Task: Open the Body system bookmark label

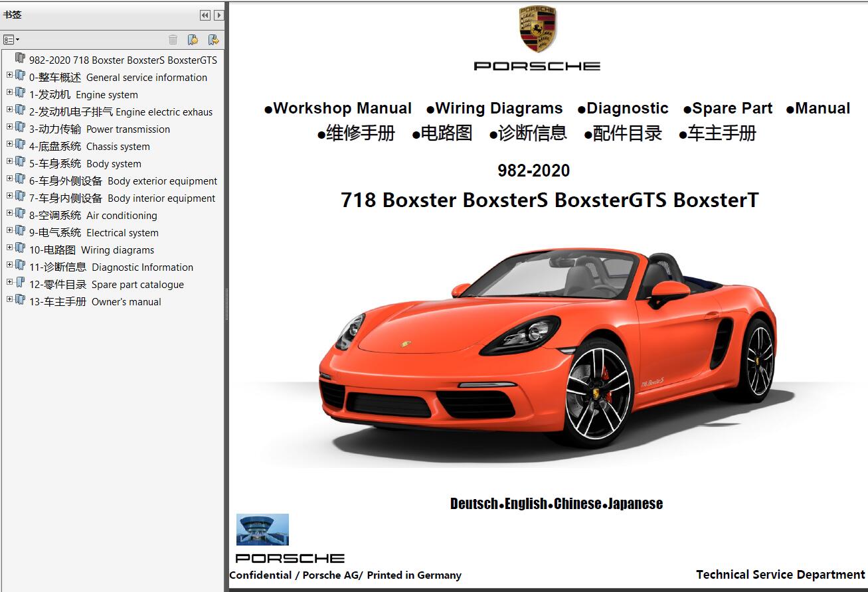Action: pos(85,164)
